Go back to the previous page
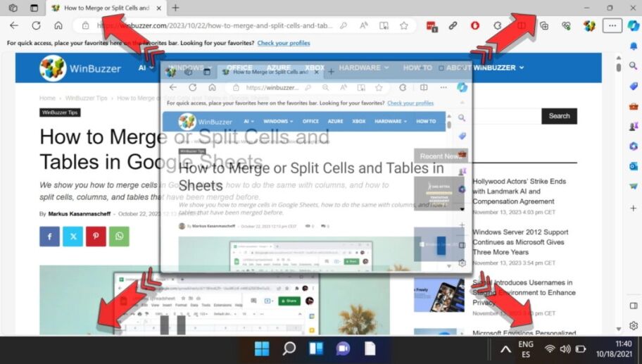Image resolution: width=642 pixels, height=364 pixels. point(14,25)
